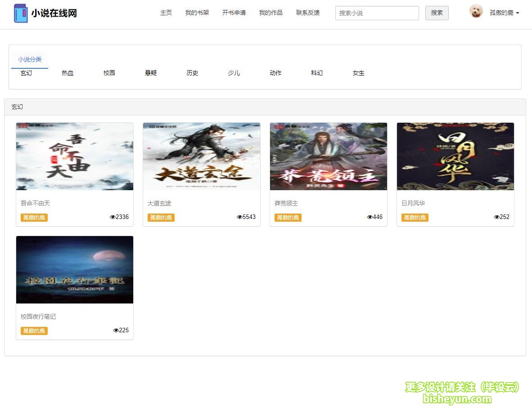Click the view count 252
Screen dimensions: 532x415
point(505,217)
